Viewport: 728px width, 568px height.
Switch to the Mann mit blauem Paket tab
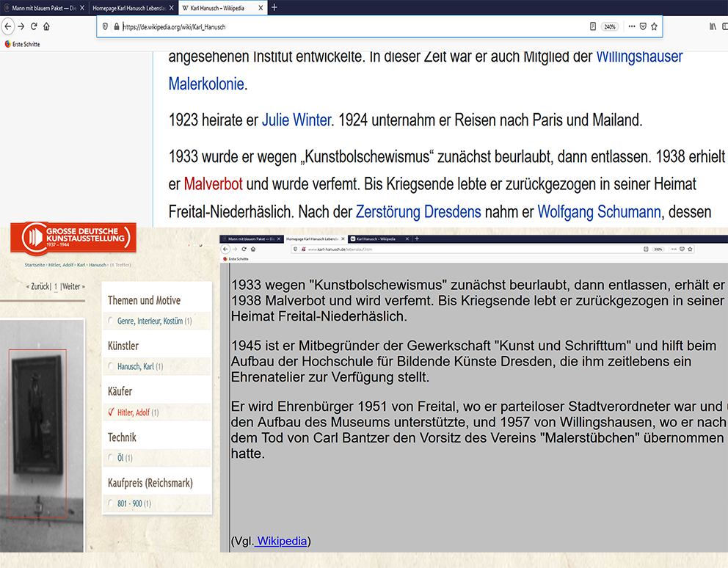click(43, 8)
